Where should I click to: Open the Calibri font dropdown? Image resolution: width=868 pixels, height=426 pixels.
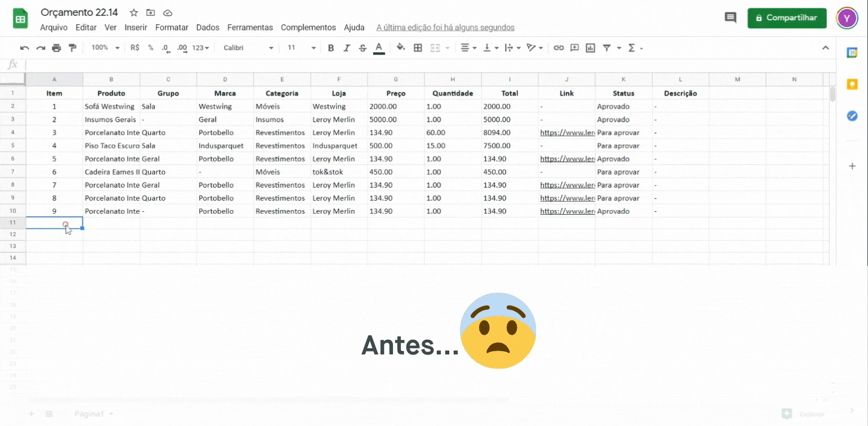pyautogui.click(x=248, y=48)
